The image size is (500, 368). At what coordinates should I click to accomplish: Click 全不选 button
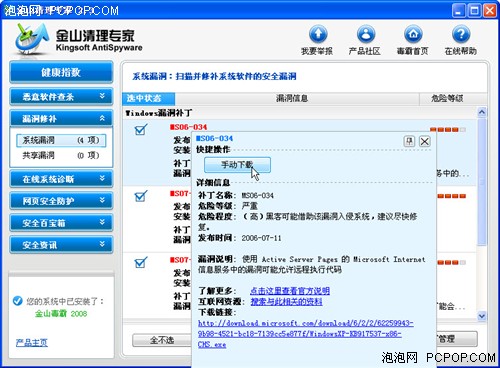pyautogui.click(x=162, y=340)
